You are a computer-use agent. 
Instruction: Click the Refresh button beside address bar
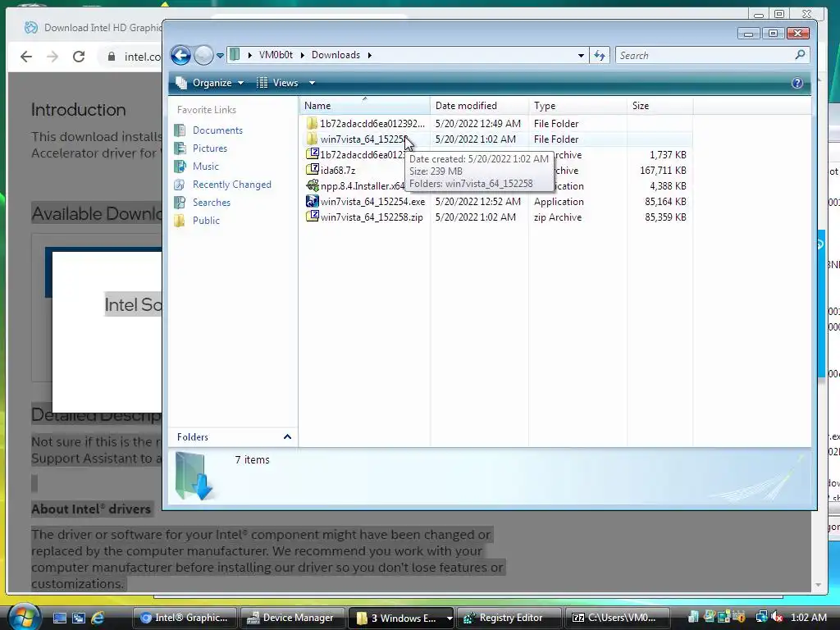click(600, 55)
